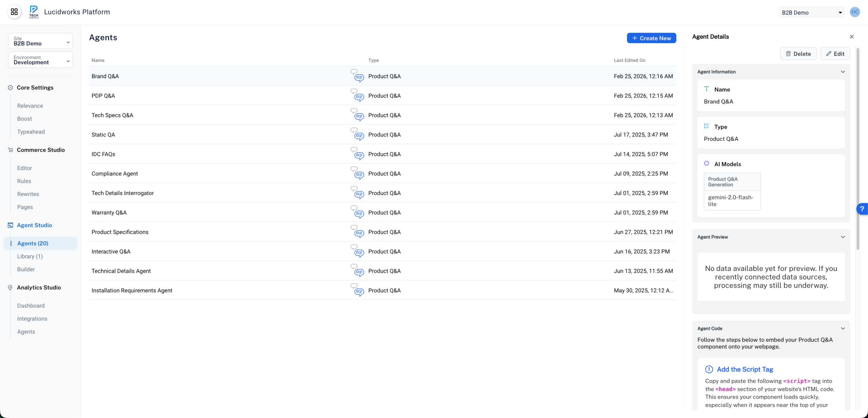
Task: Open the Environment Development dropdown
Action: (x=40, y=60)
